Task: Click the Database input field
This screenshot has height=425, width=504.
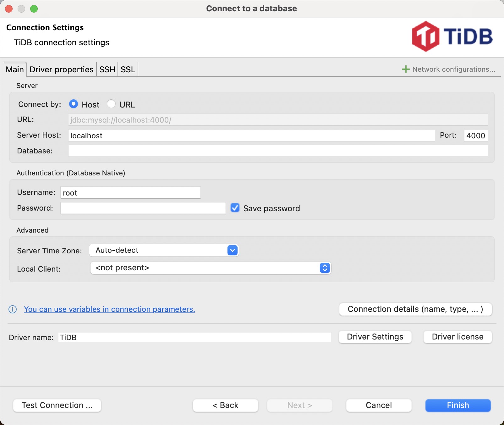Action: tap(278, 151)
